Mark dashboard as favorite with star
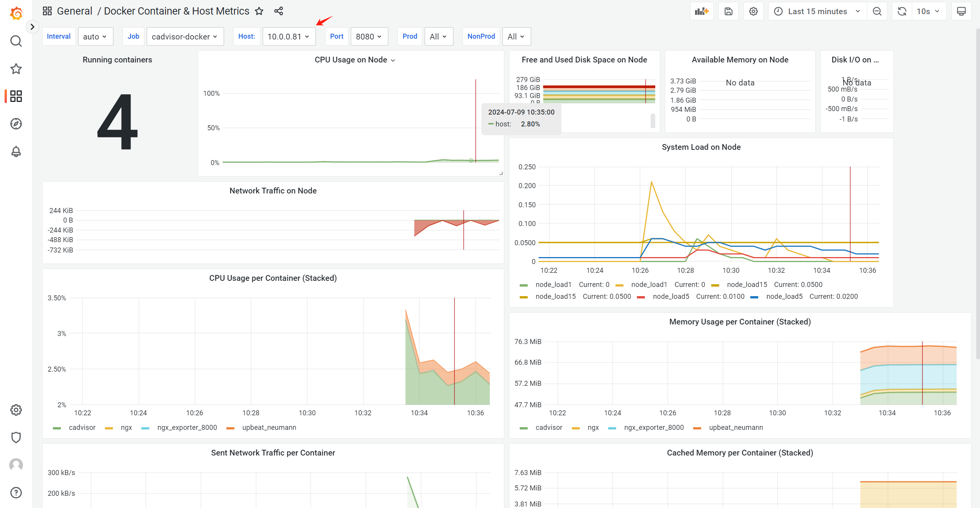980x508 pixels. pyautogui.click(x=259, y=11)
